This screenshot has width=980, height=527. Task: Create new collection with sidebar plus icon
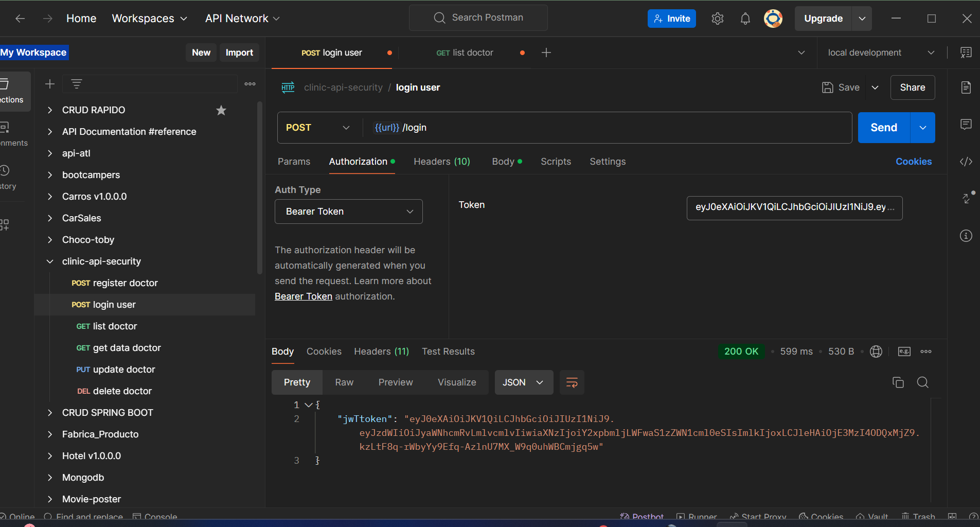(x=50, y=84)
